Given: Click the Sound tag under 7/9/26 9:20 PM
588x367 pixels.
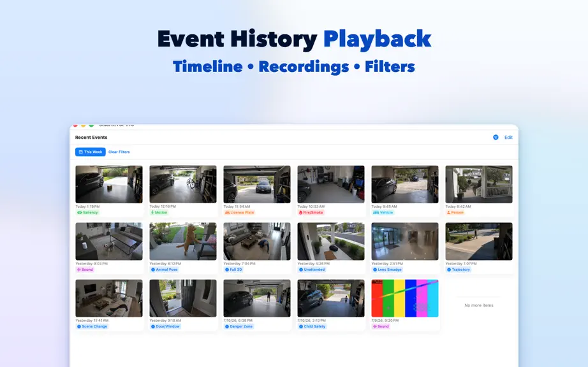Looking at the screenshot, I should [x=381, y=327].
